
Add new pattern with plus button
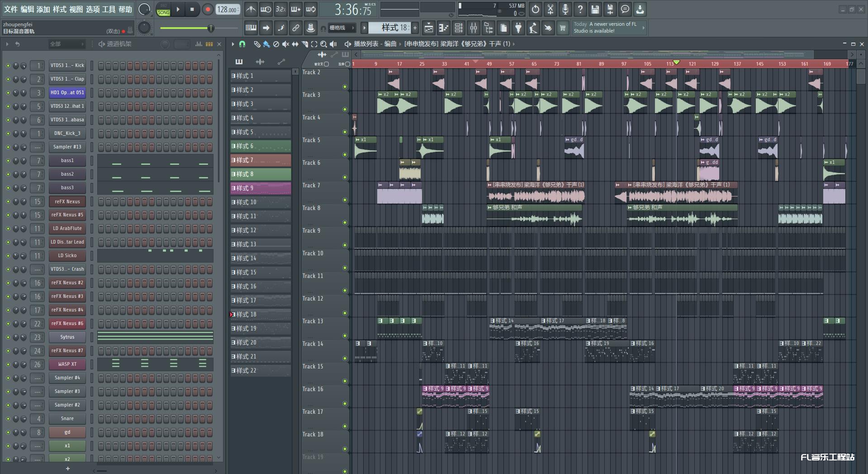point(415,28)
